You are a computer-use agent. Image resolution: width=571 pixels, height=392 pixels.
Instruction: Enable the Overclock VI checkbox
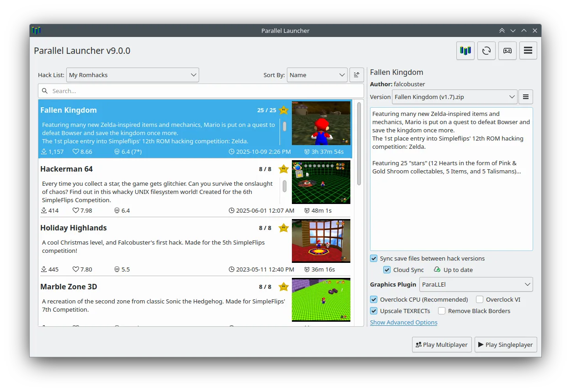tap(480, 299)
